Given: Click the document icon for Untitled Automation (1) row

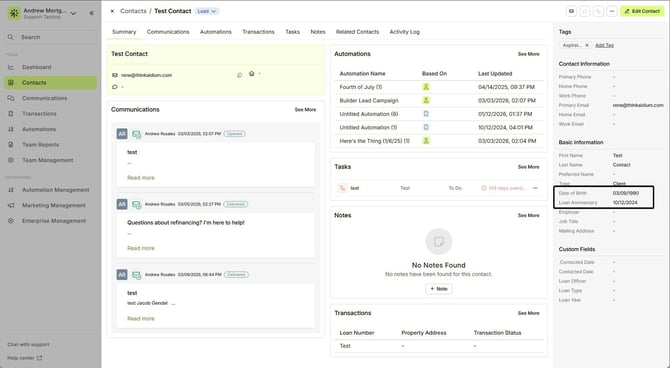Looking at the screenshot, I should [x=426, y=127].
